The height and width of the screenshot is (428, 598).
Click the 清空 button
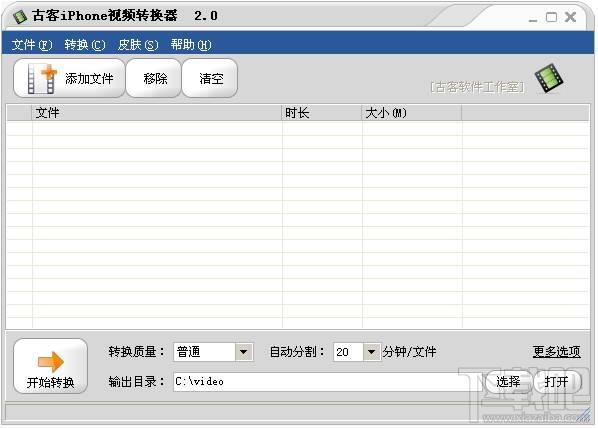210,78
